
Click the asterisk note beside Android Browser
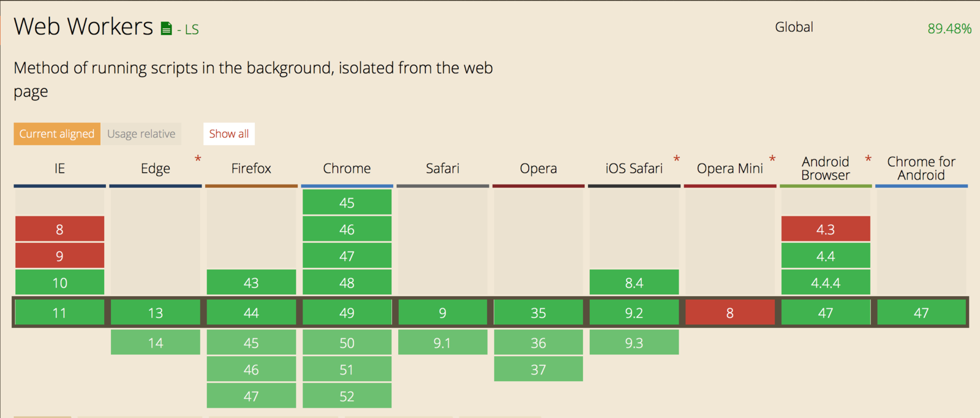tap(868, 160)
